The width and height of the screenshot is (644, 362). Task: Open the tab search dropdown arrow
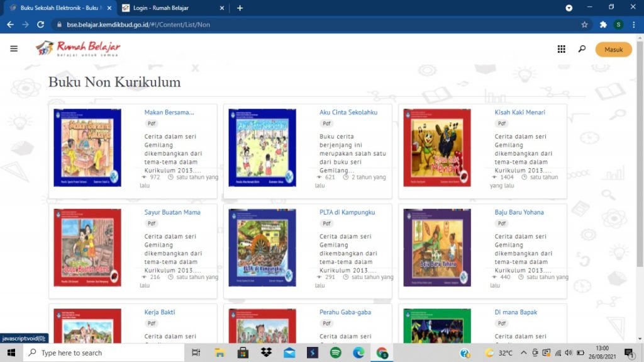(x=569, y=8)
